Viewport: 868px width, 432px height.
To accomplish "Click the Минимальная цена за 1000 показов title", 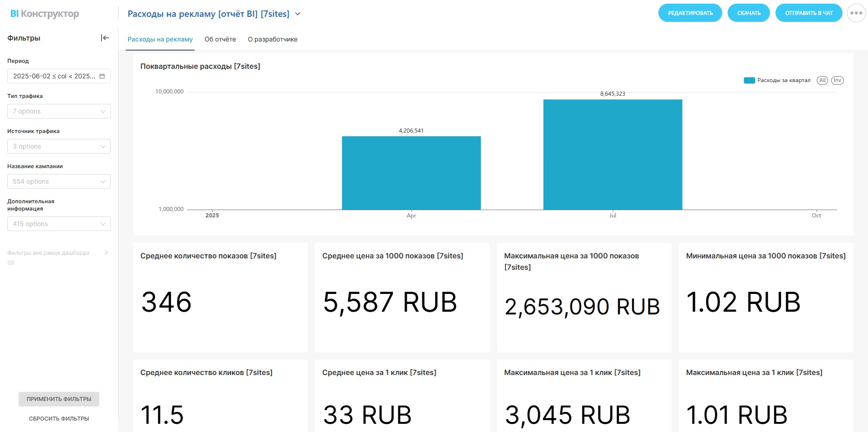I will click(765, 256).
